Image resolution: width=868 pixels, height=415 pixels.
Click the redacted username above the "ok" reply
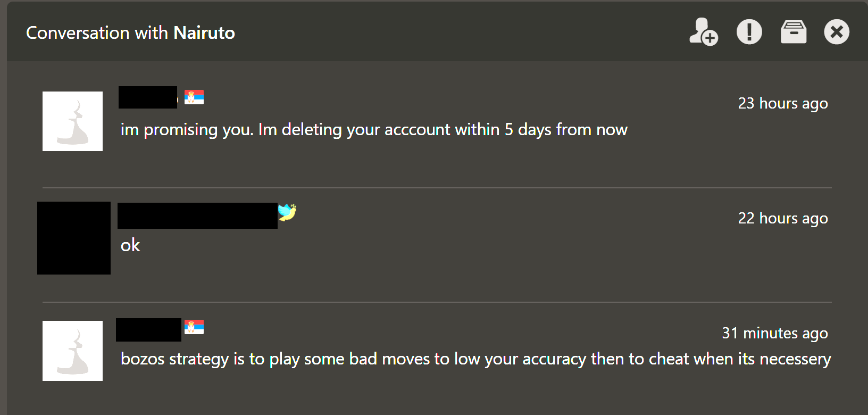(x=197, y=215)
